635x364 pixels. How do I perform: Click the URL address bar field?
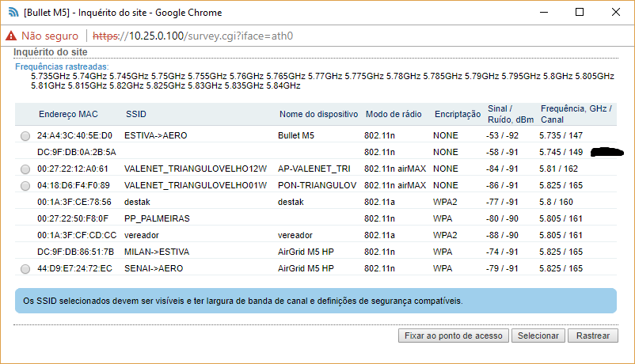tap(356, 36)
